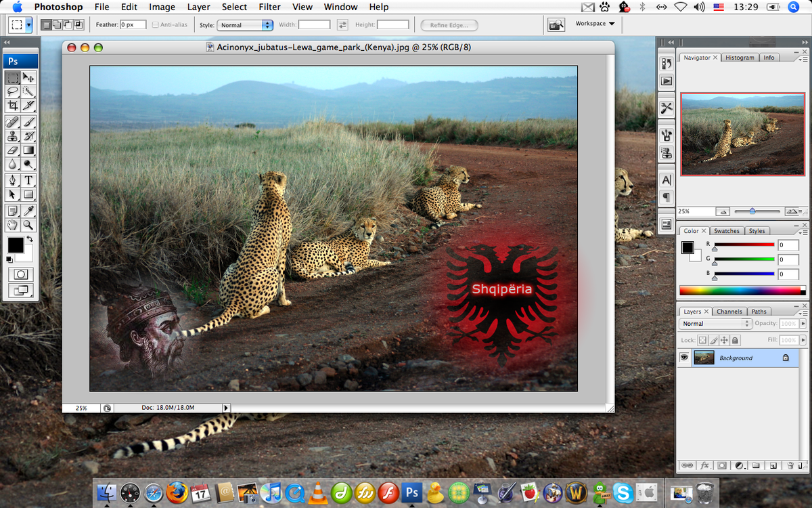Click the Navigator zoom out button
Screen dimensions: 812x508
723,211
